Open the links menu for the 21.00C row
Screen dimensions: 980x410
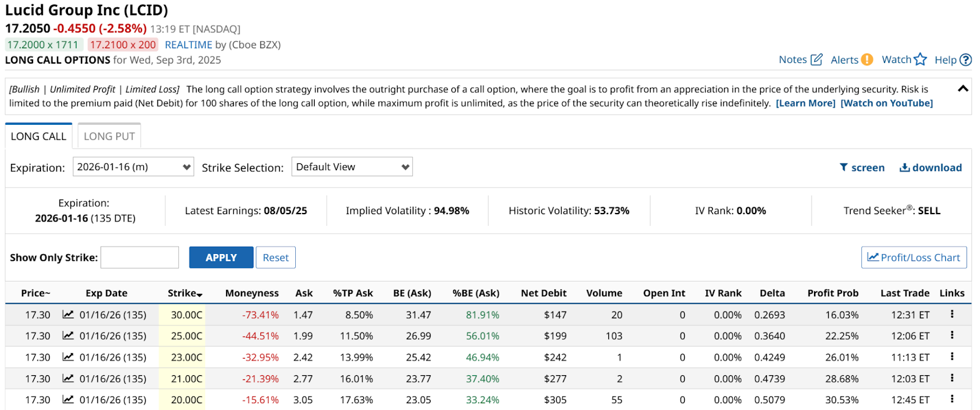952,378
